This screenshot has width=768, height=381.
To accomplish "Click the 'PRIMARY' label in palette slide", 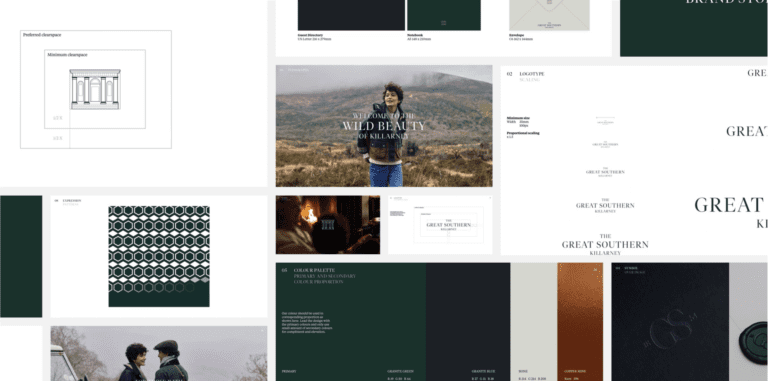I will coord(288,372).
